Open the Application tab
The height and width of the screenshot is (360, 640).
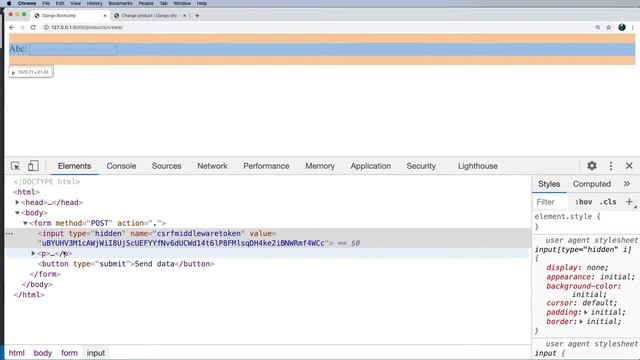pos(371,166)
